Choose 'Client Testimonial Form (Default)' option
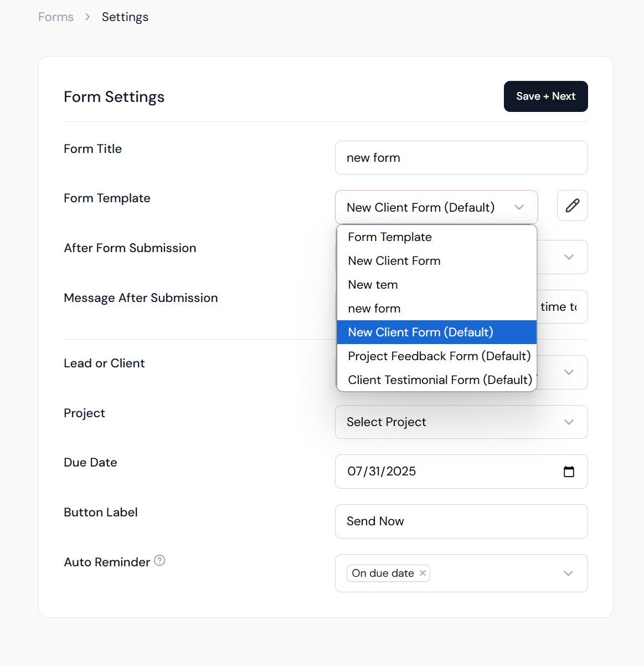 click(x=436, y=380)
